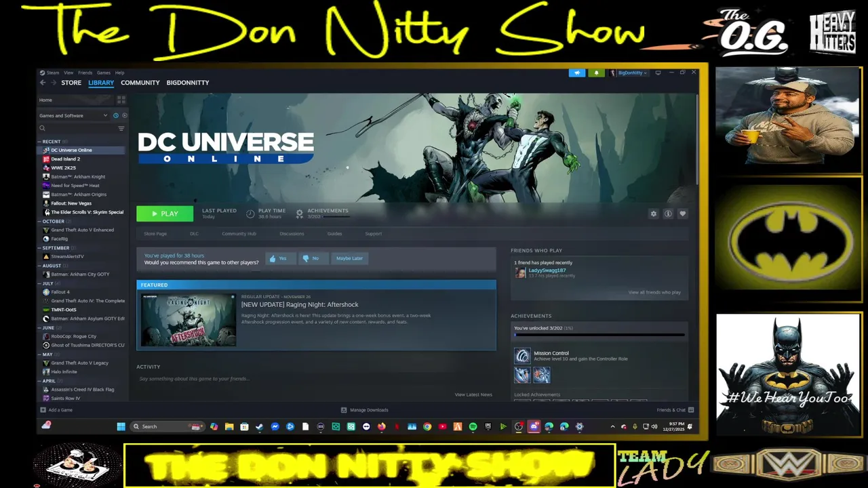Go back with the left arrow
The width and height of the screenshot is (868, 488).
[43, 83]
